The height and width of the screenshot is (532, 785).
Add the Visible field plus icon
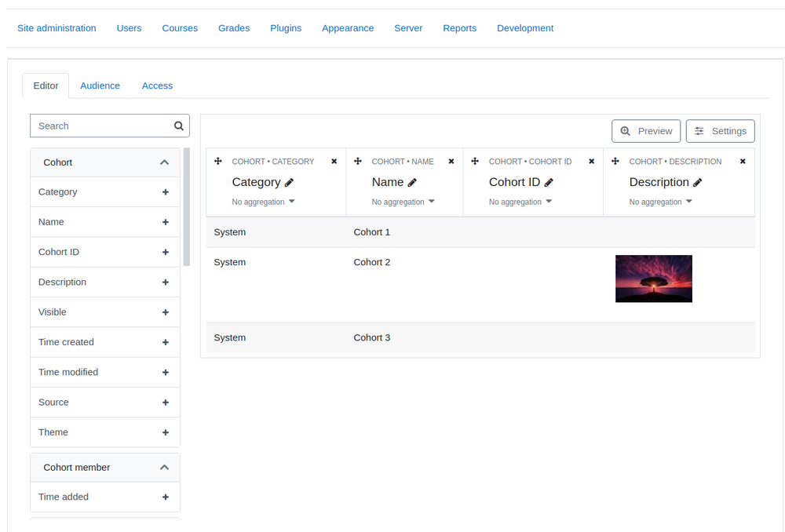pyautogui.click(x=165, y=312)
